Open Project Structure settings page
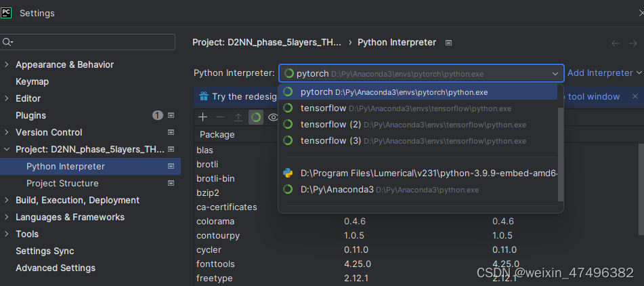The width and height of the screenshot is (644, 286). pos(62,183)
